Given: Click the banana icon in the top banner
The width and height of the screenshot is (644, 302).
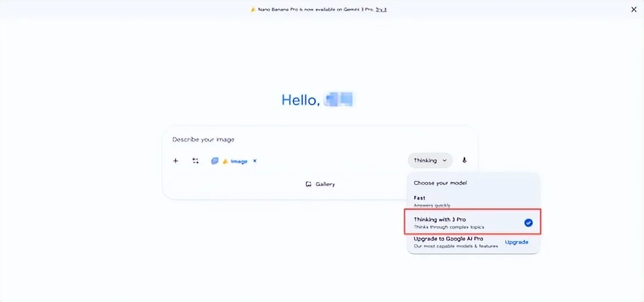Looking at the screenshot, I should point(252,10).
